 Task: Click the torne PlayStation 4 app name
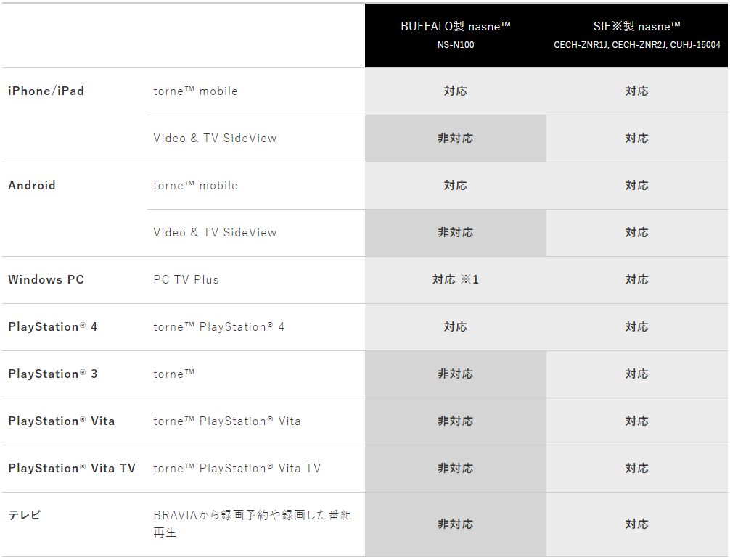pyautogui.click(x=218, y=326)
